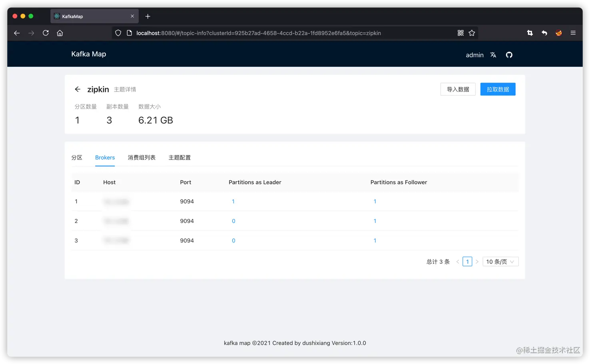Open the GitHub icon link

(509, 55)
